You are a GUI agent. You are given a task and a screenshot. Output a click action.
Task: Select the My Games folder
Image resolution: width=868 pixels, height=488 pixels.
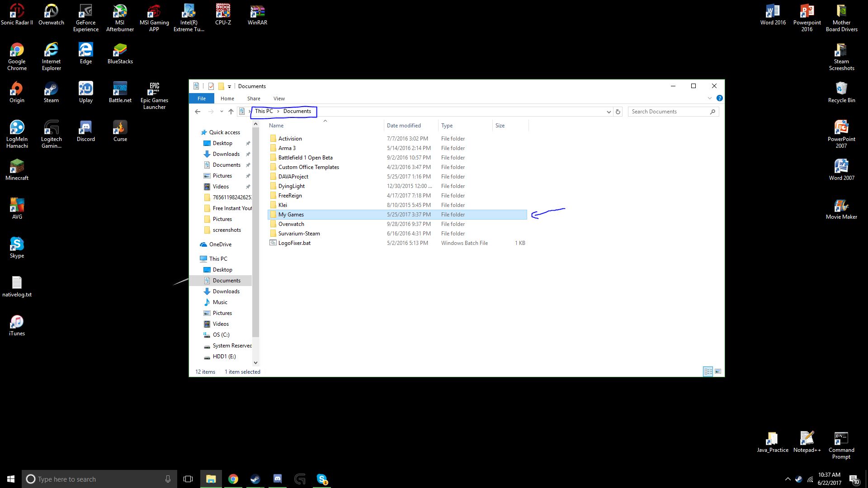pos(291,214)
